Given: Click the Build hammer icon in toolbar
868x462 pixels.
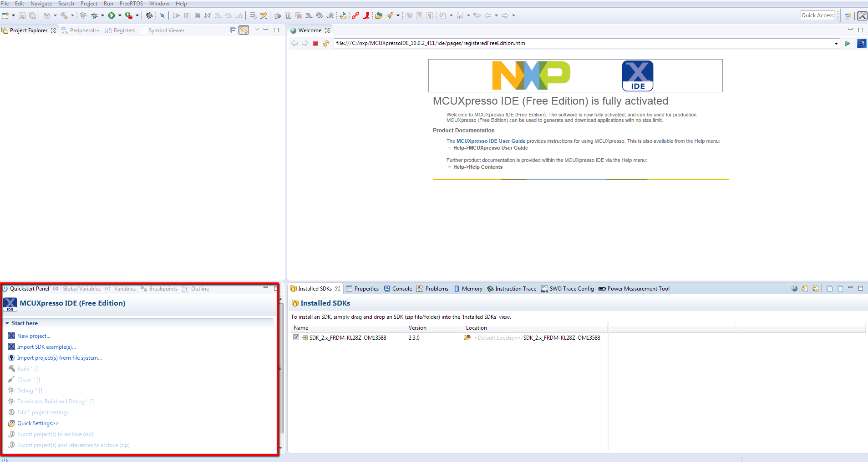Looking at the screenshot, I should point(64,15).
